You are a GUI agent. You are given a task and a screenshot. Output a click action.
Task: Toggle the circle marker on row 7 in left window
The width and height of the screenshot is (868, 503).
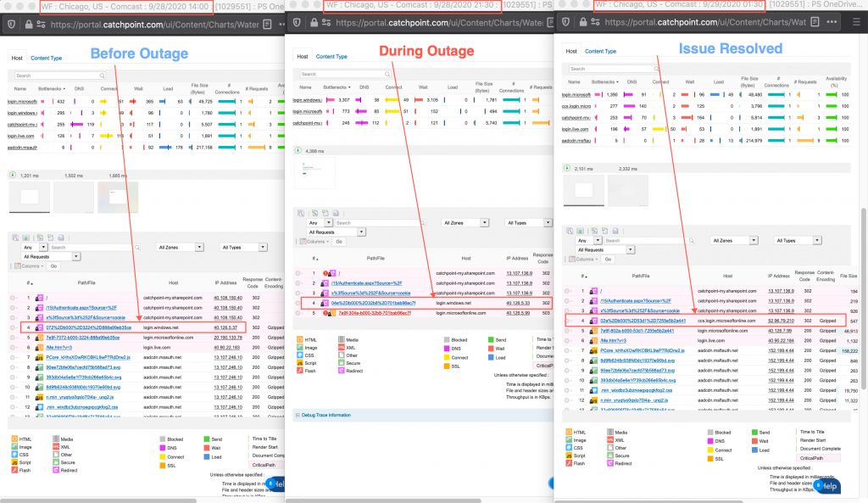point(13,357)
